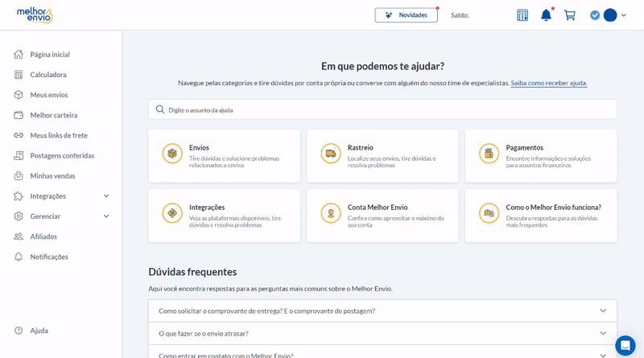Open the calculator icon in top header
The width and height of the screenshot is (644, 358).
pos(522,15)
